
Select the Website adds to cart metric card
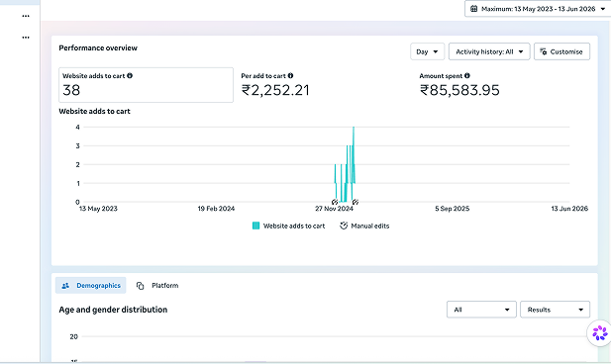click(x=147, y=85)
